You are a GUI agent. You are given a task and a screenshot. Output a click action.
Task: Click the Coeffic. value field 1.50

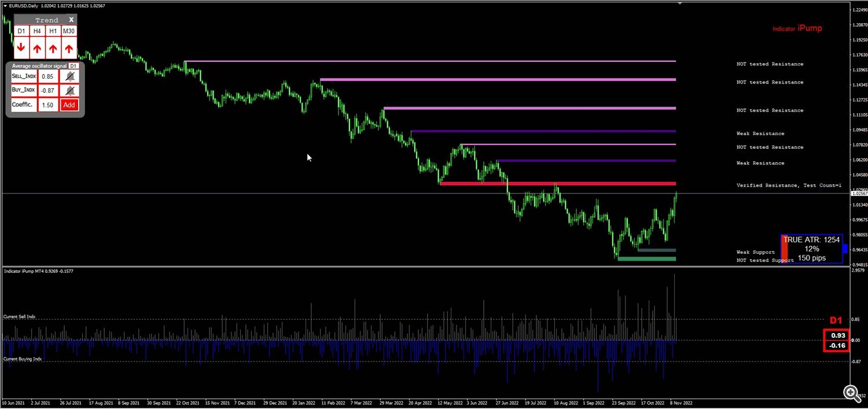[x=48, y=105]
